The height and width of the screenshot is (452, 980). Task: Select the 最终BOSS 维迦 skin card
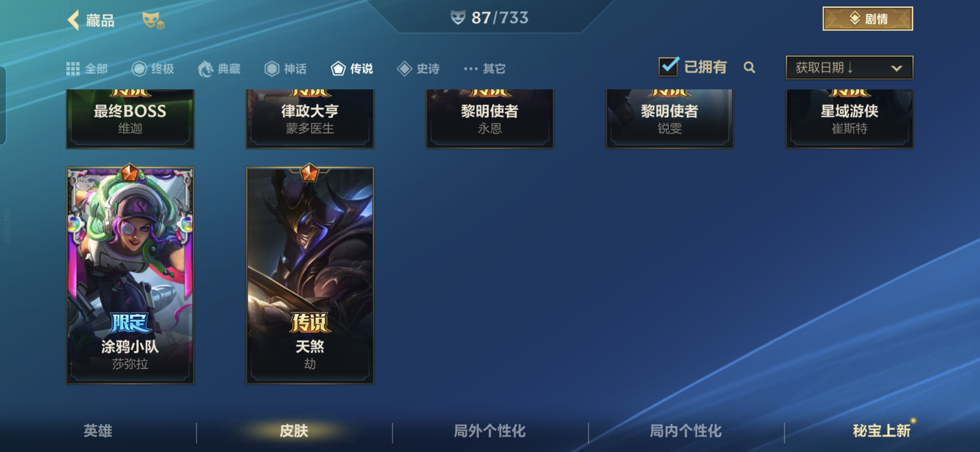pos(130,119)
